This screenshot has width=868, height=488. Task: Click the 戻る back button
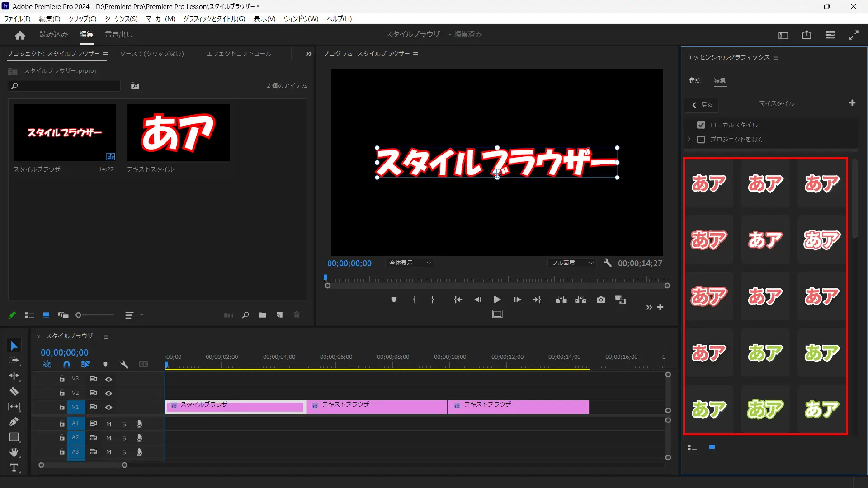pyautogui.click(x=702, y=105)
